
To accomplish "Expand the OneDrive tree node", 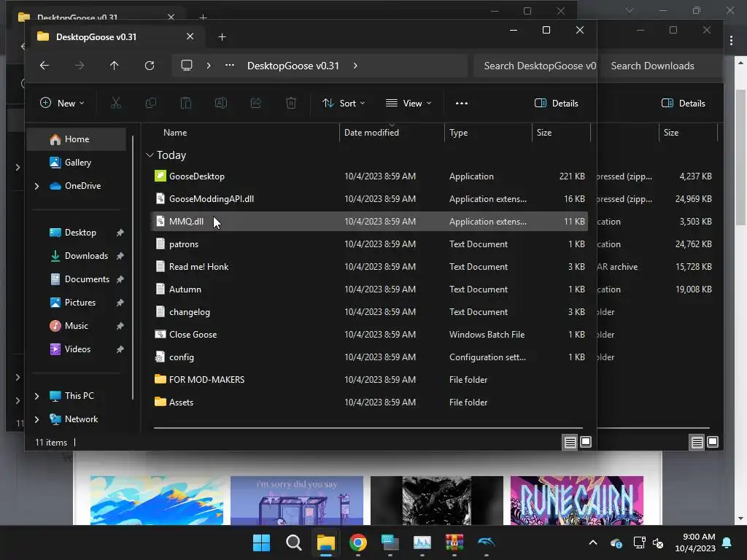I will tap(36, 186).
